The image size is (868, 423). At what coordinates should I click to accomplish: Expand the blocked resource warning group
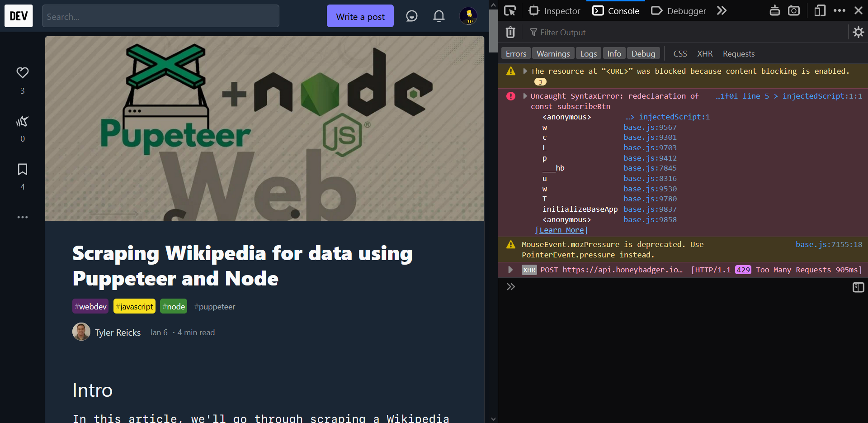pos(525,71)
